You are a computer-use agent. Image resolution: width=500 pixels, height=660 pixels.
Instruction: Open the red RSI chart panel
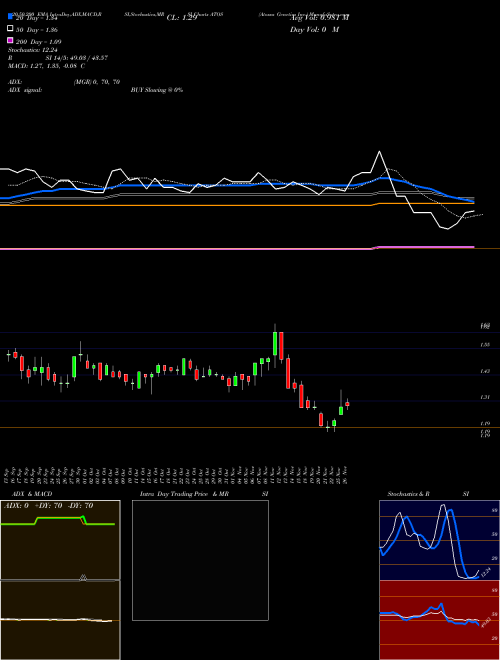click(x=440, y=620)
